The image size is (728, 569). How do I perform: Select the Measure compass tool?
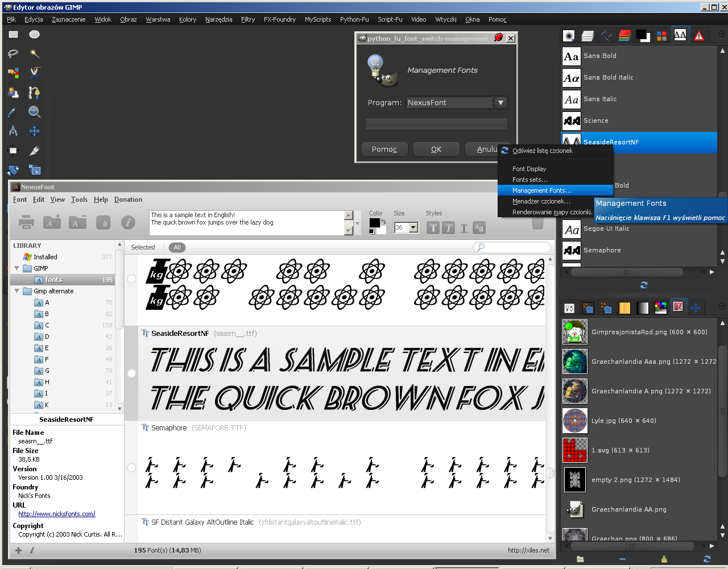(x=13, y=131)
